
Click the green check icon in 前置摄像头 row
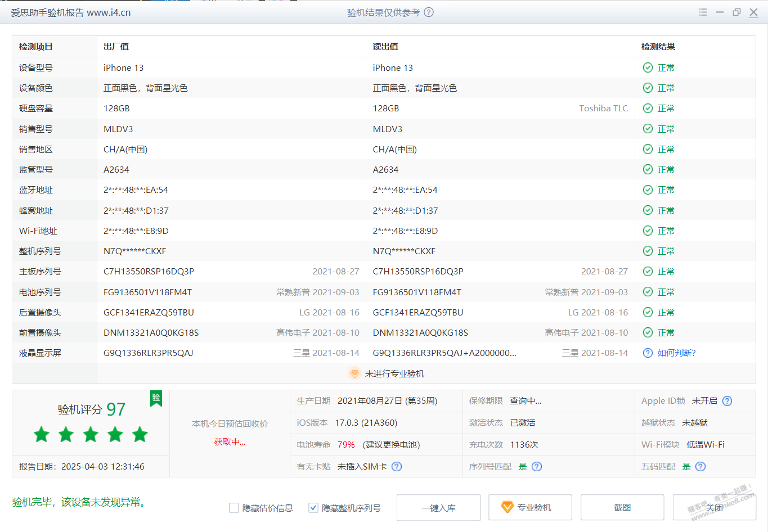tap(648, 332)
